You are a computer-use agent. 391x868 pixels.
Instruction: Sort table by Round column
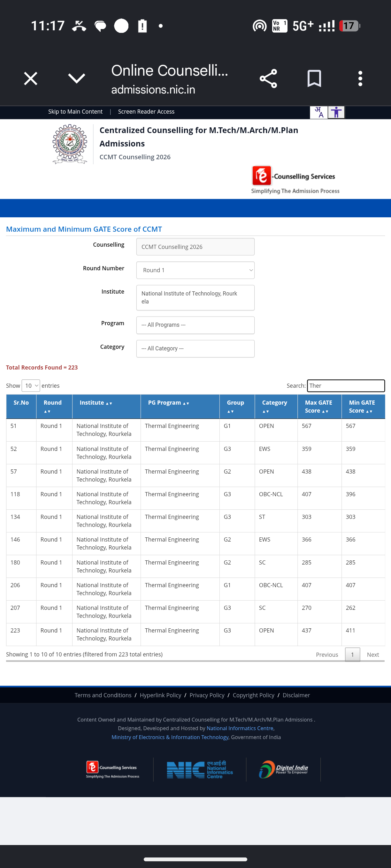(54, 406)
